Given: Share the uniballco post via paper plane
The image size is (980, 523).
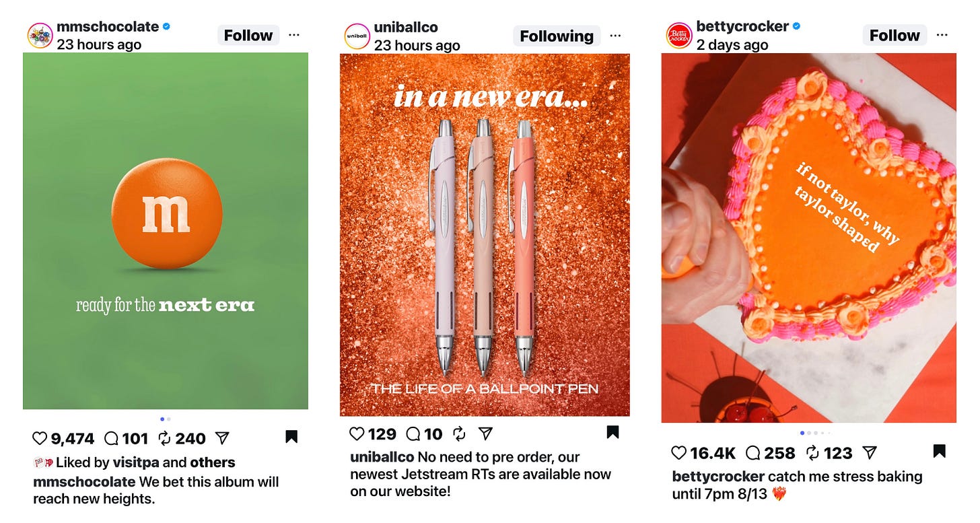Looking at the screenshot, I should pos(485,433).
